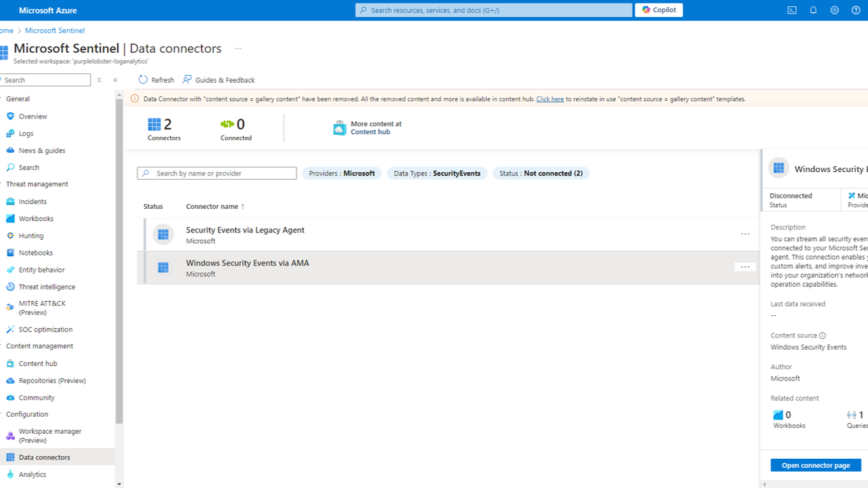Click Microsoft Azure home logo text
868x488 pixels.
click(47, 10)
